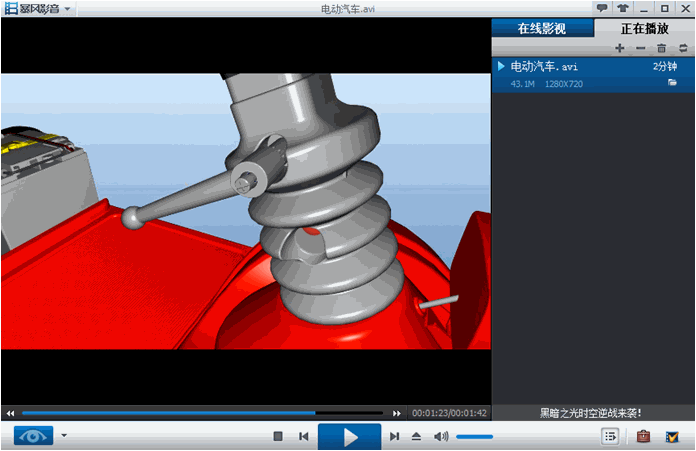Click rewind button left of progress bar
The width and height of the screenshot is (696, 451).
click(x=11, y=413)
